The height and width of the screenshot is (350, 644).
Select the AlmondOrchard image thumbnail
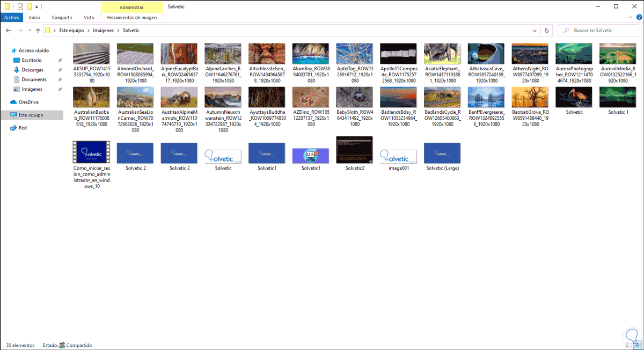click(x=135, y=54)
